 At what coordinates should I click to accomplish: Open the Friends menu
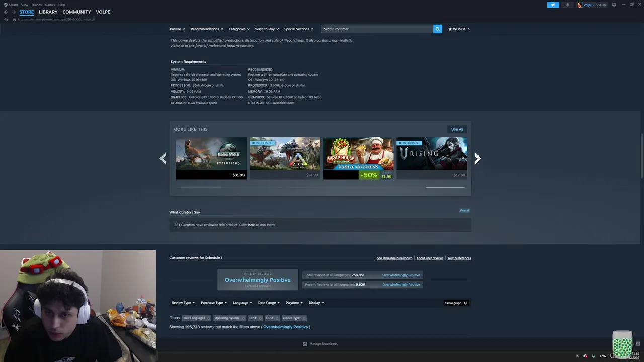pos(37,5)
